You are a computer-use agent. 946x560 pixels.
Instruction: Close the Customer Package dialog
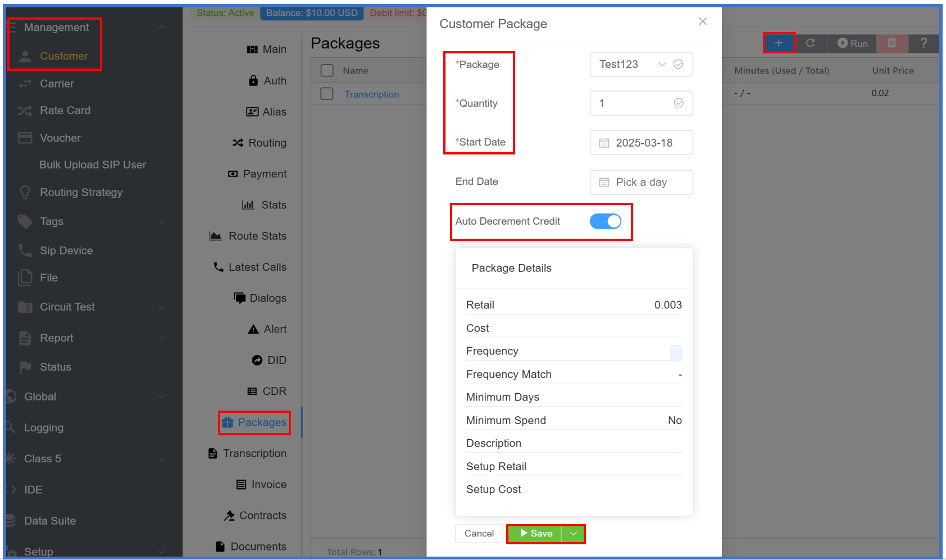click(702, 21)
